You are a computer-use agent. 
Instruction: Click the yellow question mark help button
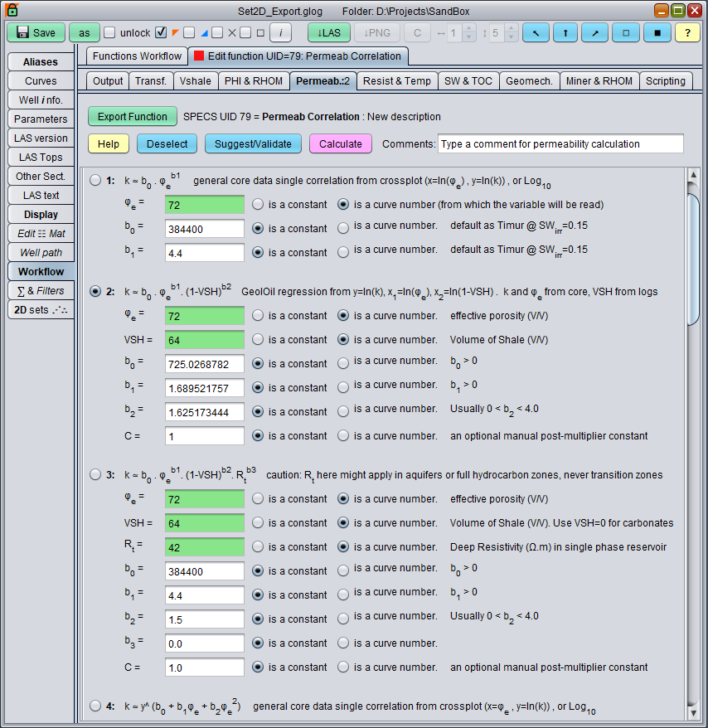[687, 32]
